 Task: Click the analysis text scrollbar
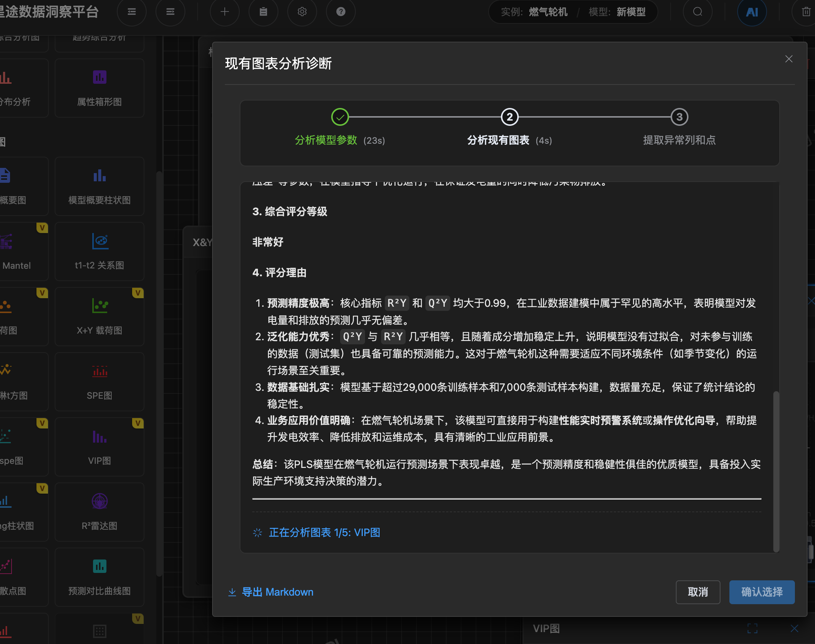776,471
